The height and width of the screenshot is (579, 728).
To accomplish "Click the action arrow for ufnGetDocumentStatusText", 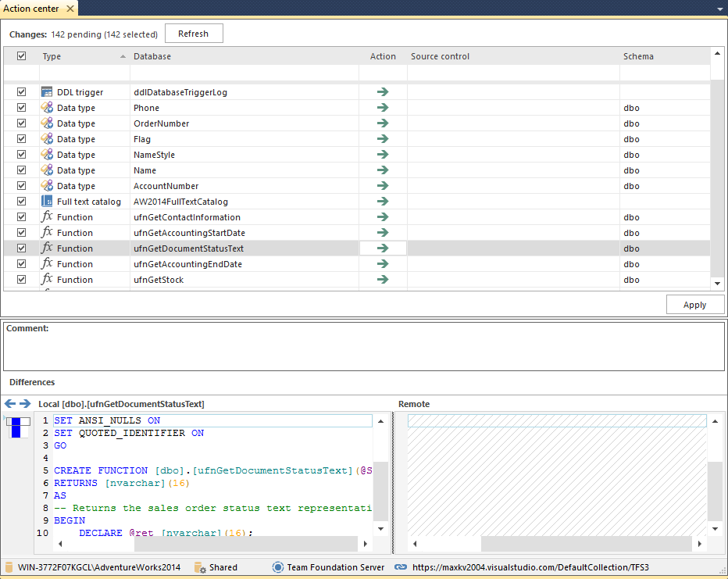I will (382, 248).
